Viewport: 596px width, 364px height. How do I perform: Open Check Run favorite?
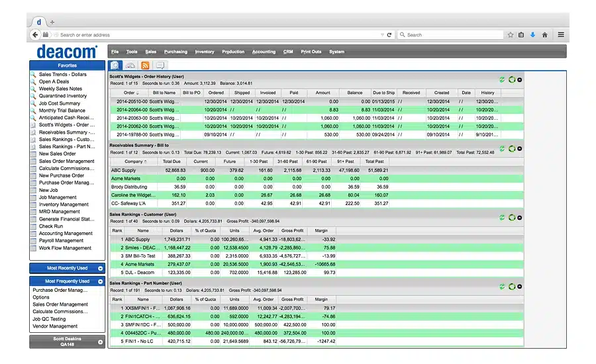point(51,226)
